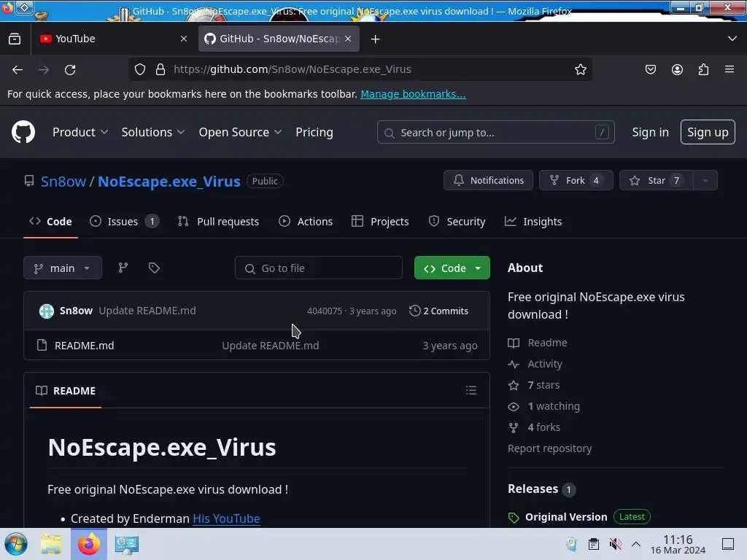Reload the page with the refresh icon
747x560 pixels.
(x=70, y=69)
